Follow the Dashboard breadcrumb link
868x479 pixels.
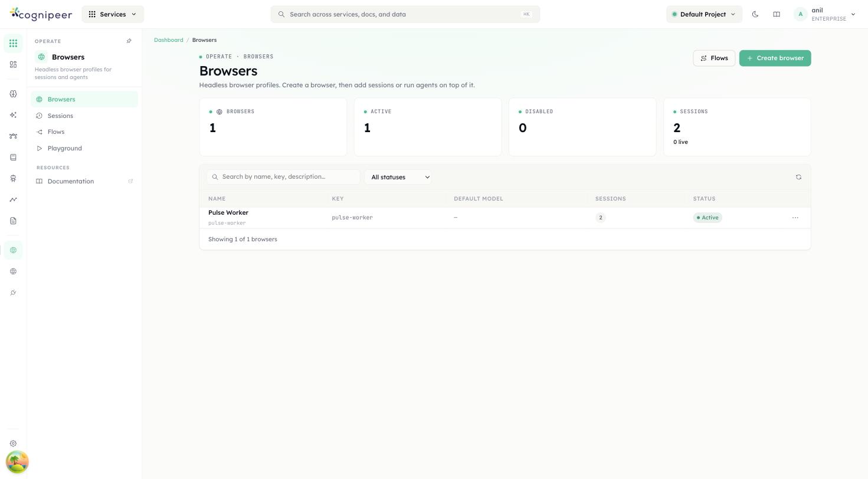[x=169, y=40]
